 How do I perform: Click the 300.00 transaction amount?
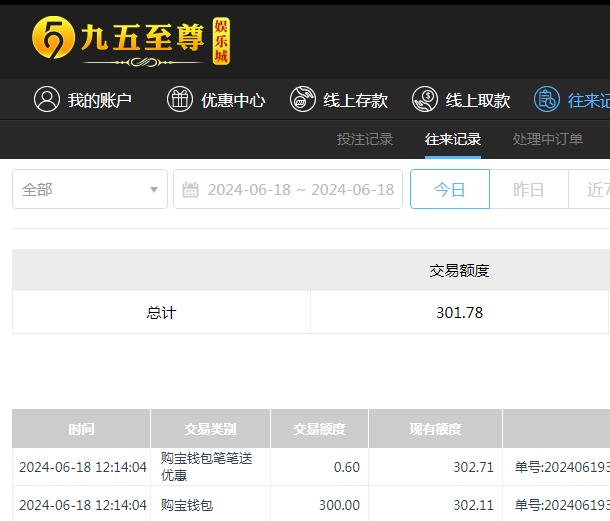[x=339, y=505]
